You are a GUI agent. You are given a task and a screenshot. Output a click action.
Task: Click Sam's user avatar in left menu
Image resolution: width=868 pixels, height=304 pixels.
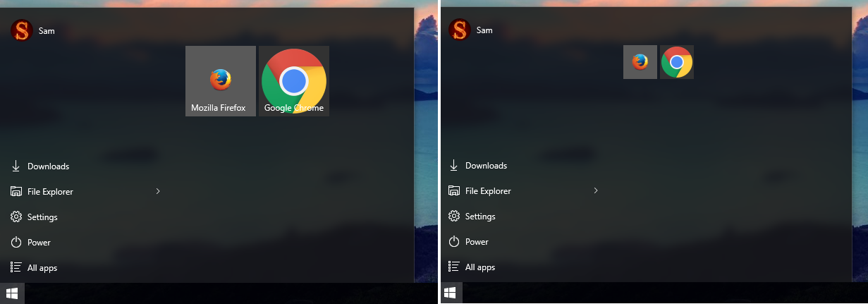22,30
